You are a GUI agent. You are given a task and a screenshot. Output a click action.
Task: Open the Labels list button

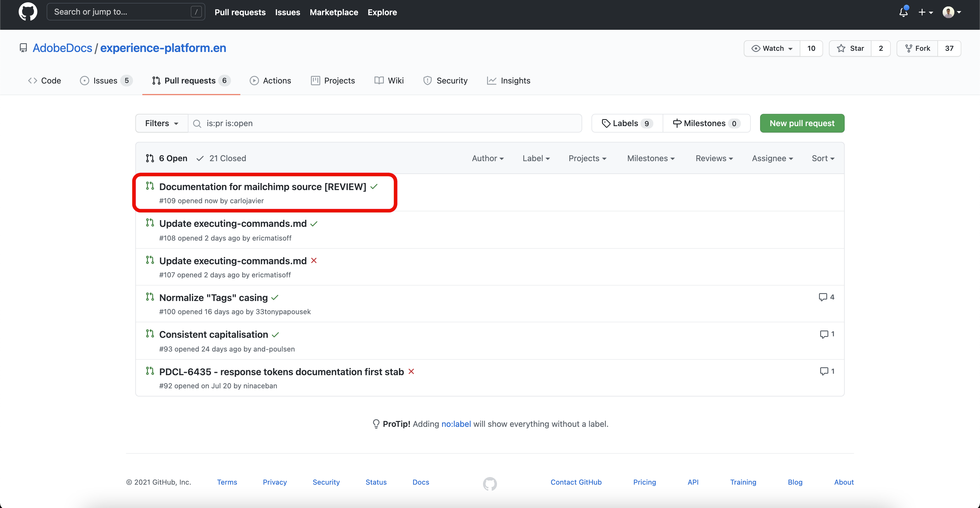[x=627, y=123]
